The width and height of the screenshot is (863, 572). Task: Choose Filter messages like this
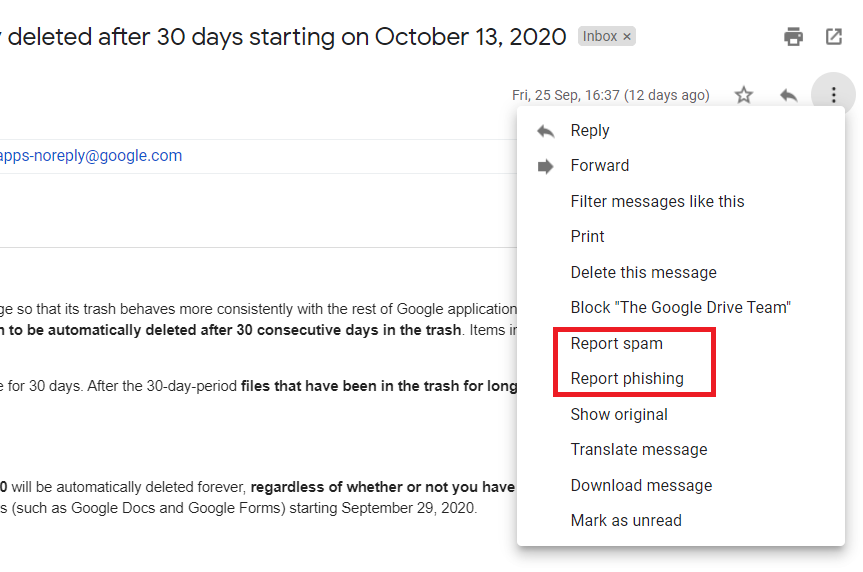[x=657, y=202]
